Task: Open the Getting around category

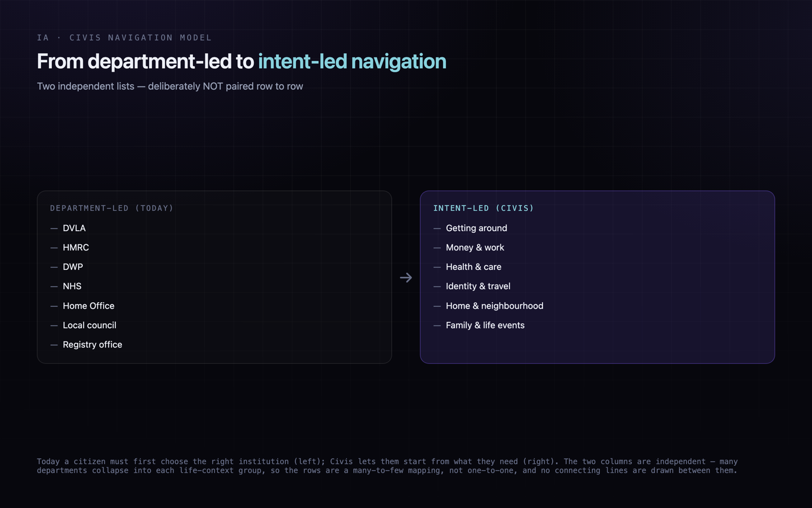Action: (x=477, y=228)
